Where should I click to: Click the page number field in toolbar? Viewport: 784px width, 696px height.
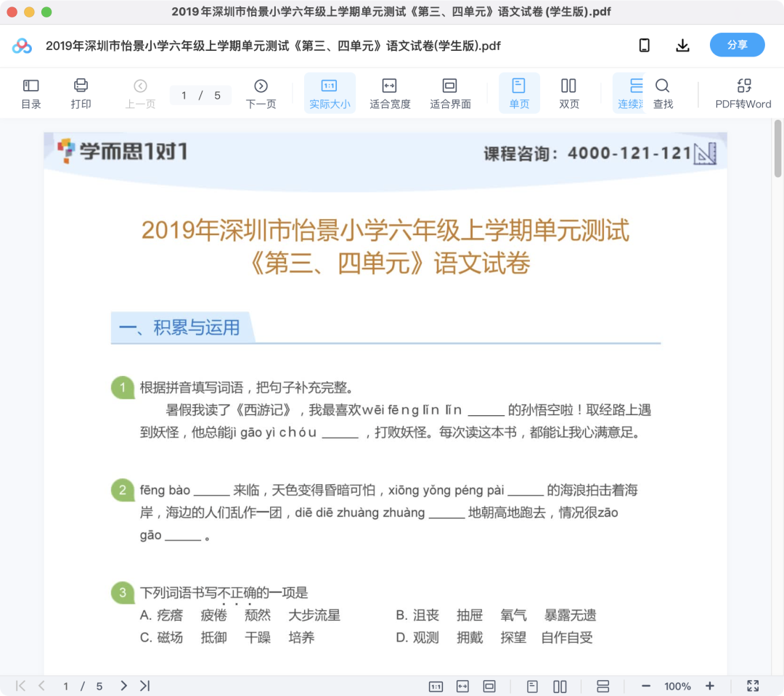[200, 96]
